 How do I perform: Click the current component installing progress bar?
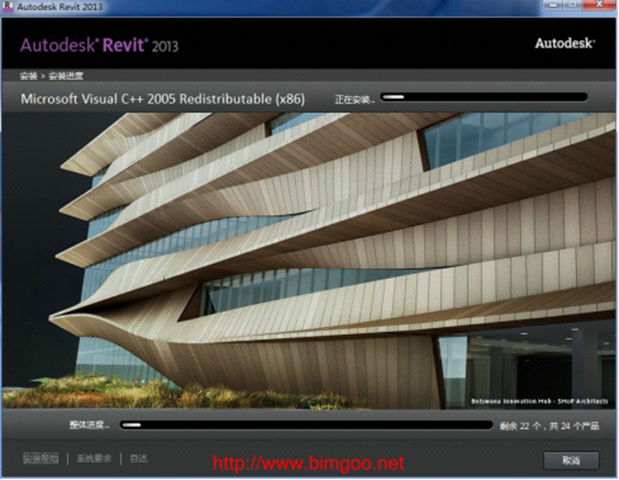coord(484,97)
